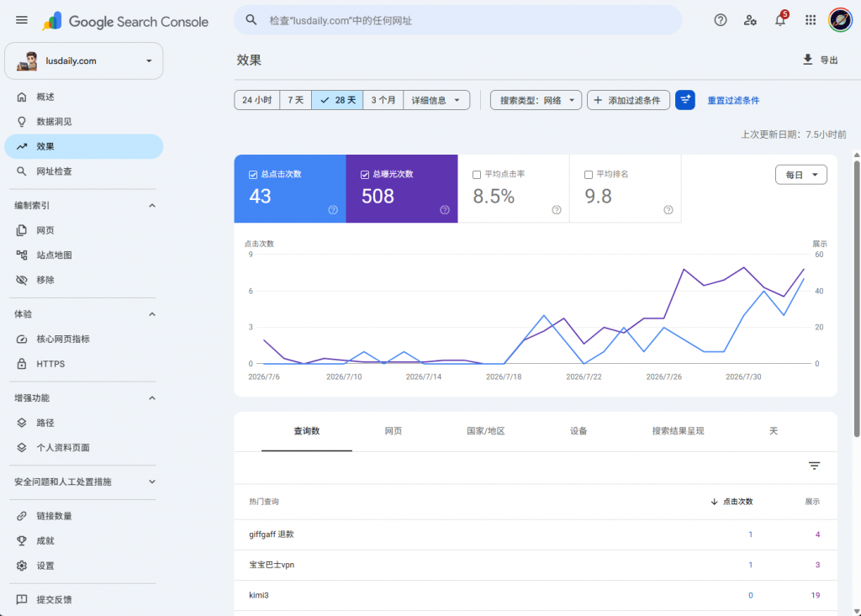Open 站点地图 sitemaps
The height and width of the screenshot is (616, 861).
tap(83, 255)
